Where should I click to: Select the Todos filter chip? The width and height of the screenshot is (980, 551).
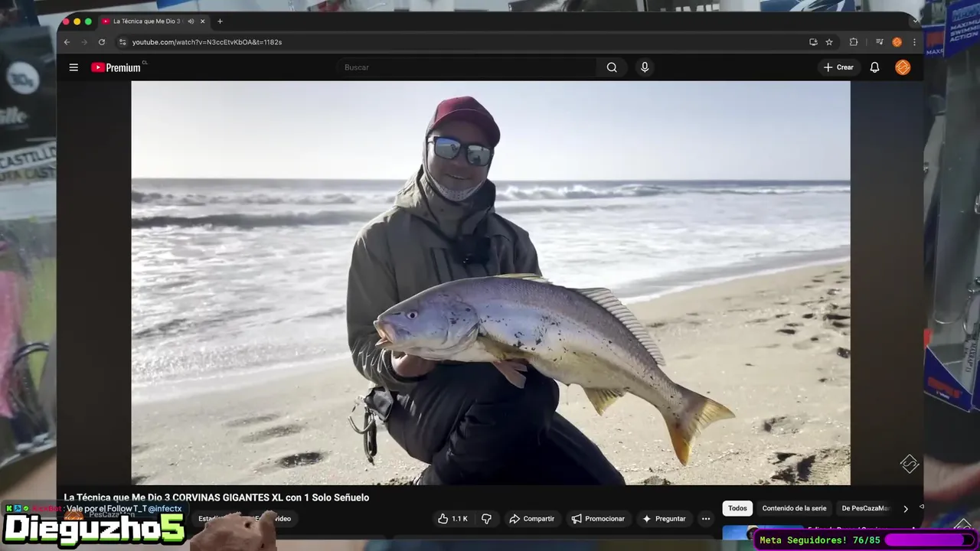737,508
